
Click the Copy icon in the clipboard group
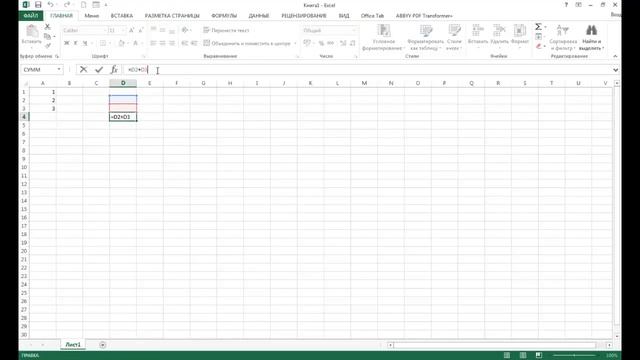click(x=47, y=36)
